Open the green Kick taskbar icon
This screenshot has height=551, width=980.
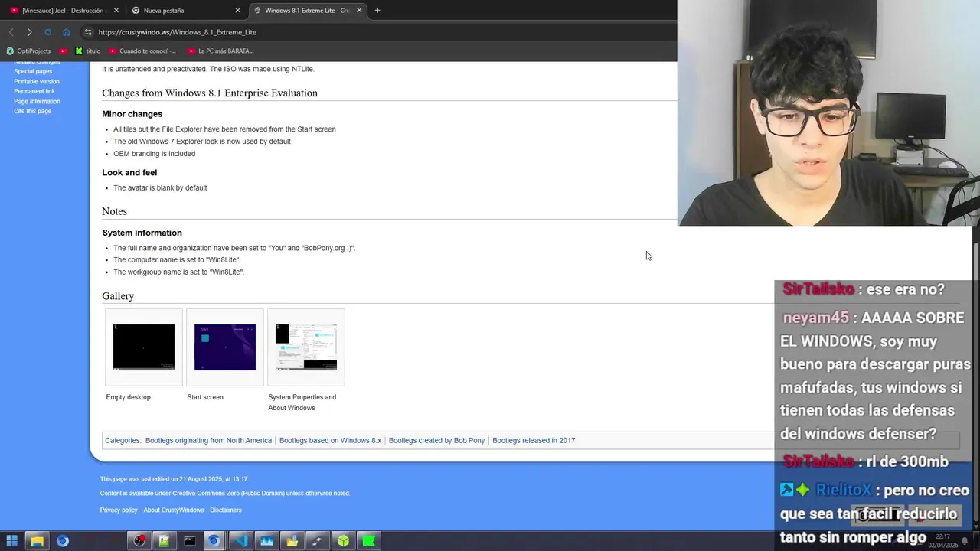(369, 541)
